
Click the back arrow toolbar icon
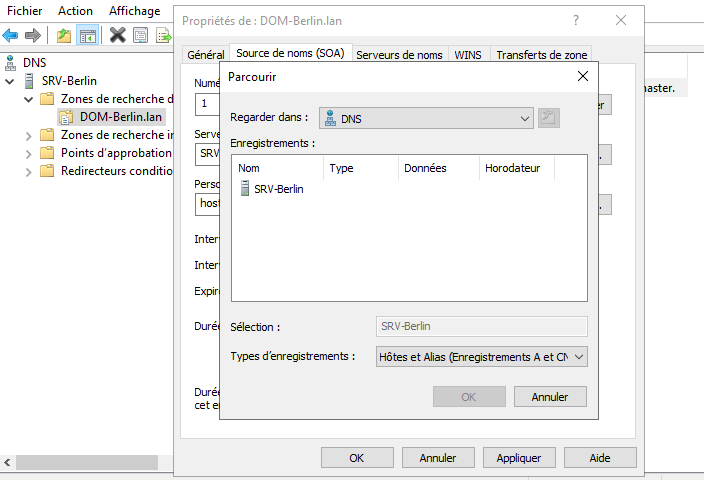tap(11, 36)
